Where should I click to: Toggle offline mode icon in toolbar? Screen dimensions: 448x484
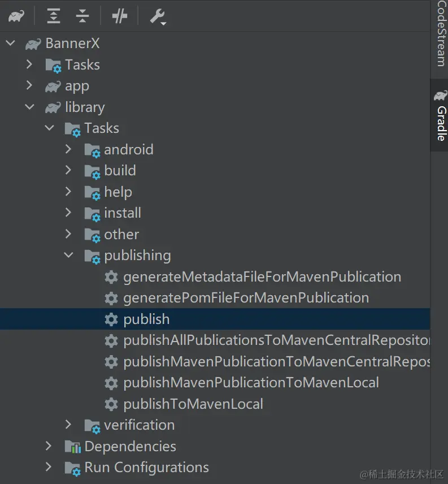(x=120, y=16)
